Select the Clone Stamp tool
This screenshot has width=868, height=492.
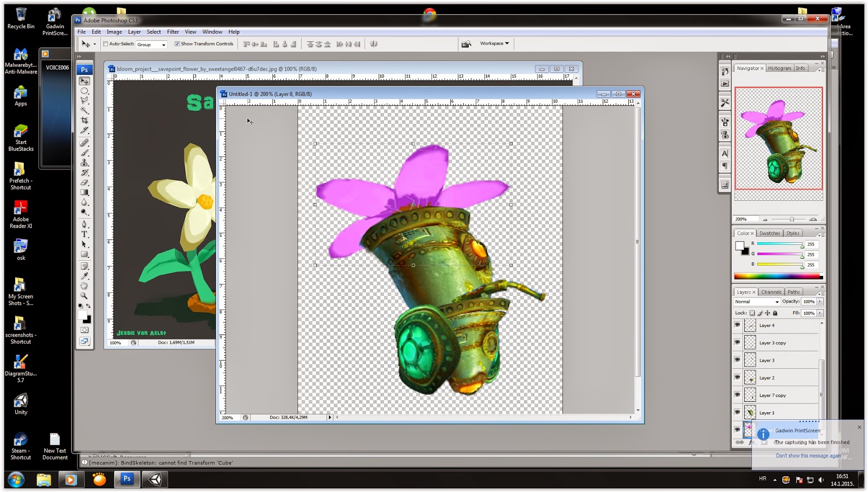click(85, 162)
